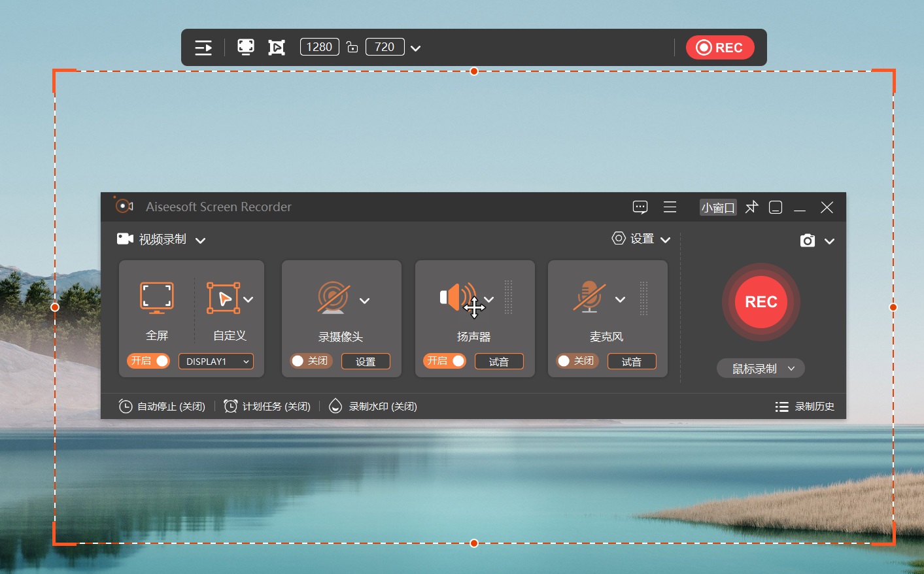The height and width of the screenshot is (574, 924).
Task: Expand the 鼠标录制 mouse recording dropdown
Action: tap(760, 367)
